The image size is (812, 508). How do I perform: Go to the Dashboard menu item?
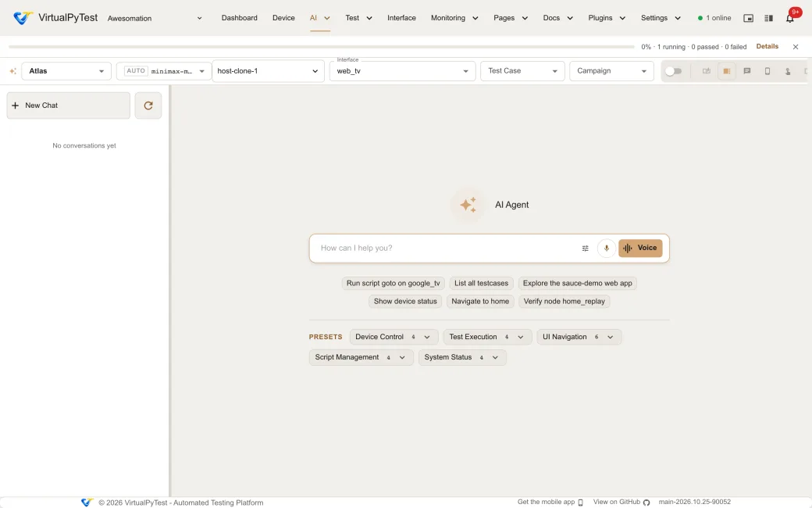point(239,18)
